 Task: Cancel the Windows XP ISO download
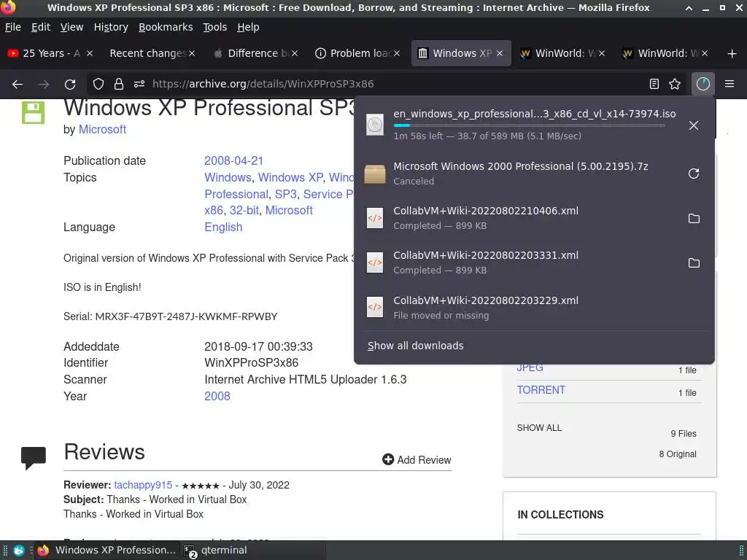pos(694,125)
